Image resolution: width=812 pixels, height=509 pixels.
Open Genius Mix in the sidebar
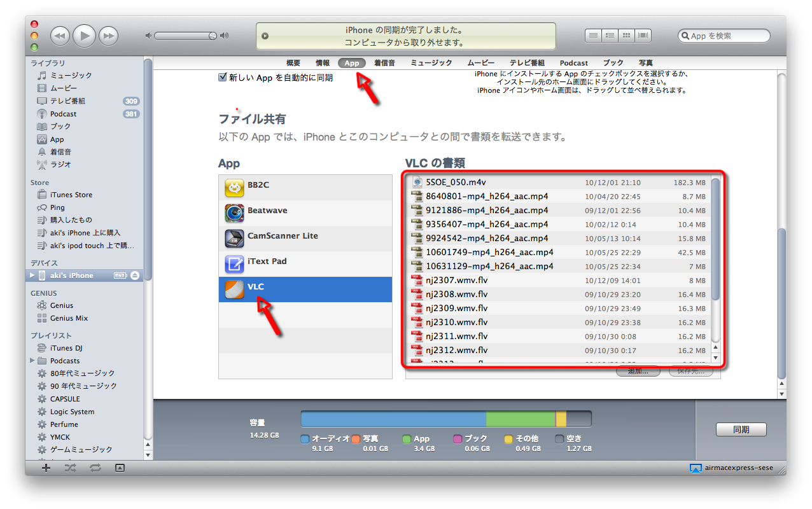pos(69,318)
